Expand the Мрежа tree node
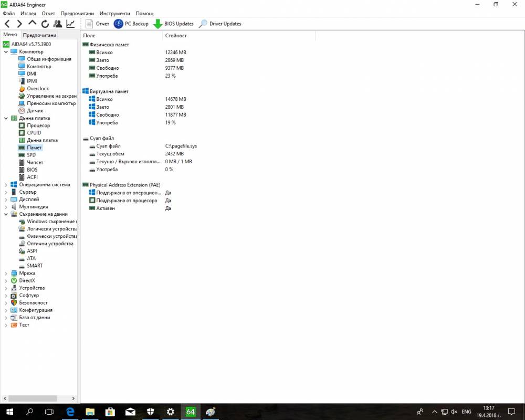This screenshot has width=525, height=420. point(6,274)
